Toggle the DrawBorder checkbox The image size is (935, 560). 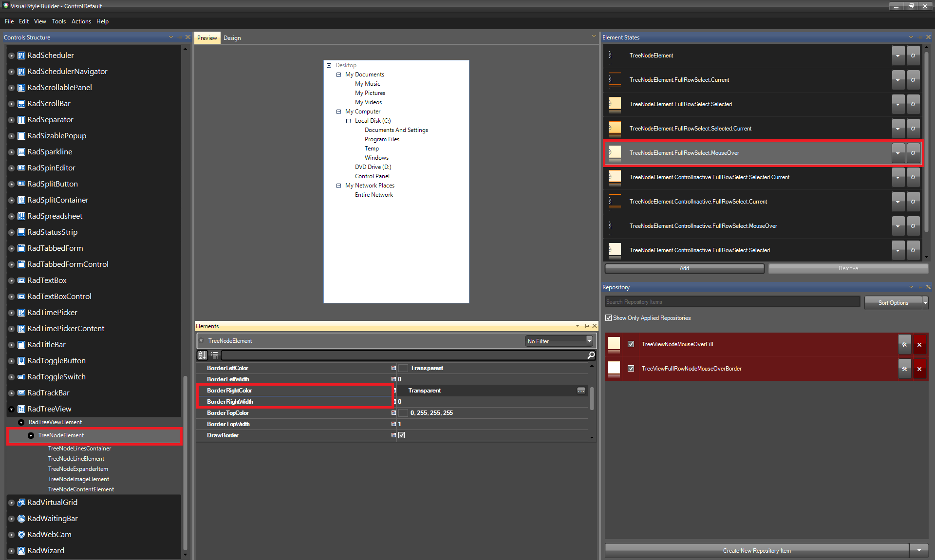(x=402, y=435)
